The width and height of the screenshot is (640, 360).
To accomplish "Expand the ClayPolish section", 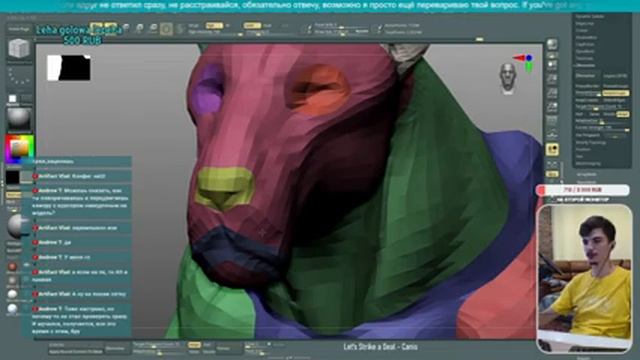I will (x=585, y=44).
